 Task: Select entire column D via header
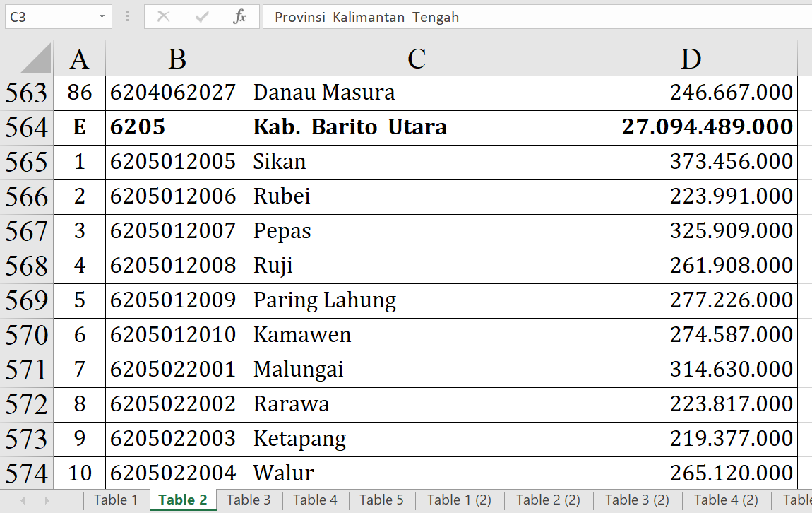click(x=691, y=59)
